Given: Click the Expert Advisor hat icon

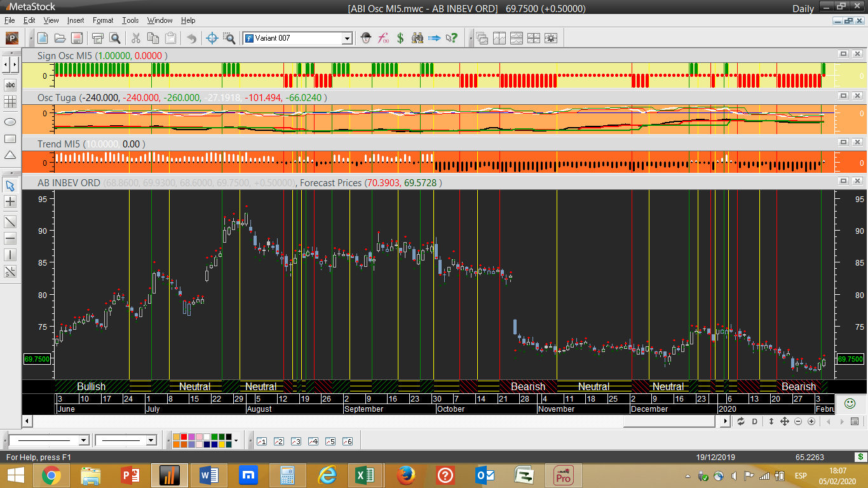Looking at the screenshot, I should coord(366,38).
